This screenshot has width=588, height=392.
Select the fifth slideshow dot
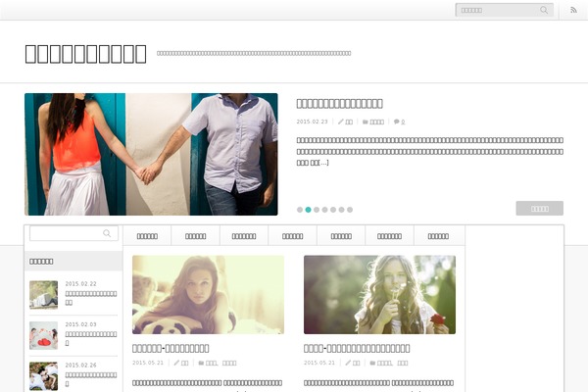[x=333, y=210]
